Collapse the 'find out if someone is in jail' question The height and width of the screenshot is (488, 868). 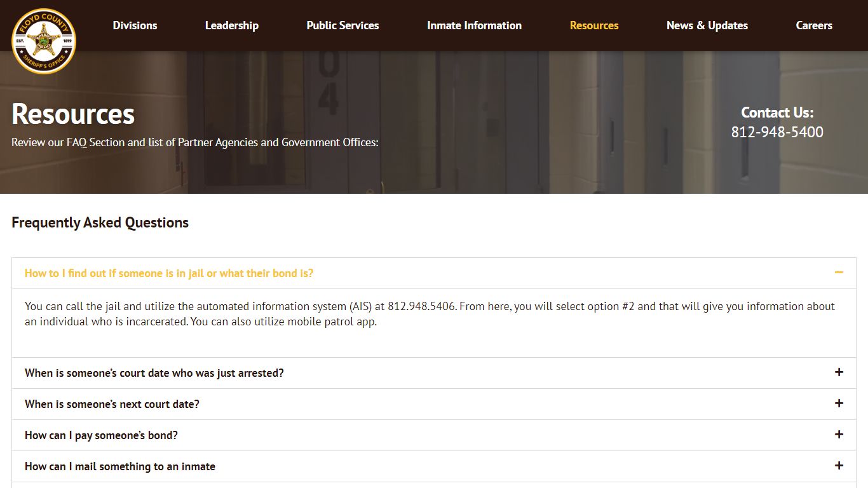click(169, 273)
